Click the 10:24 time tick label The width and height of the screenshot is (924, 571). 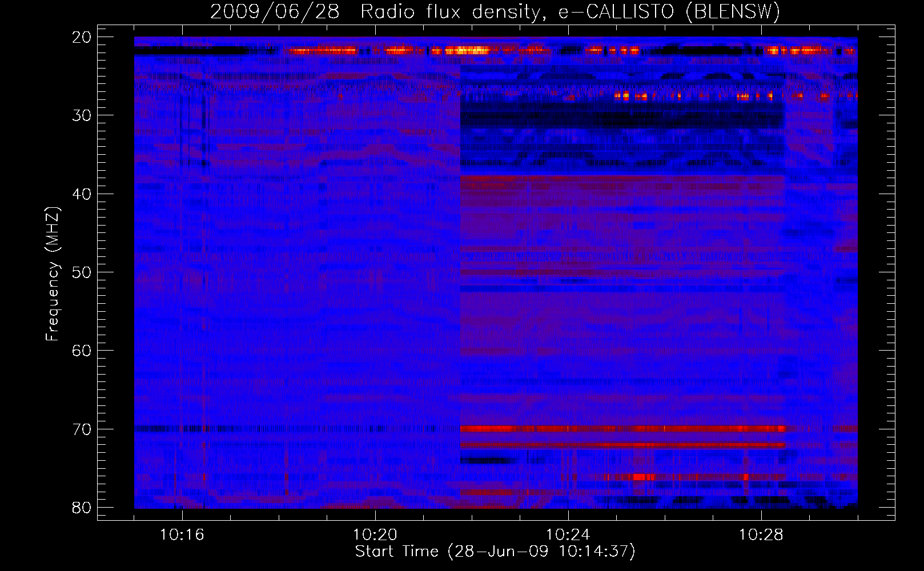tap(568, 535)
